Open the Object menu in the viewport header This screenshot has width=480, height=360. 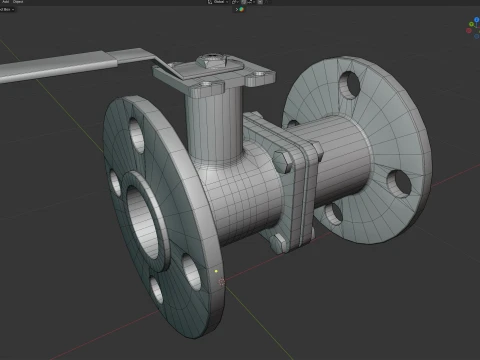click(18, 2)
